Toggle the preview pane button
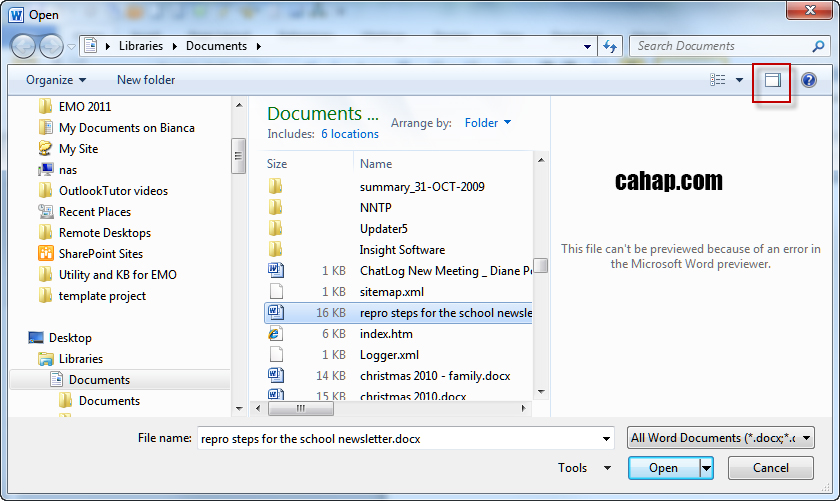The width and height of the screenshot is (840, 501). [772, 81]
